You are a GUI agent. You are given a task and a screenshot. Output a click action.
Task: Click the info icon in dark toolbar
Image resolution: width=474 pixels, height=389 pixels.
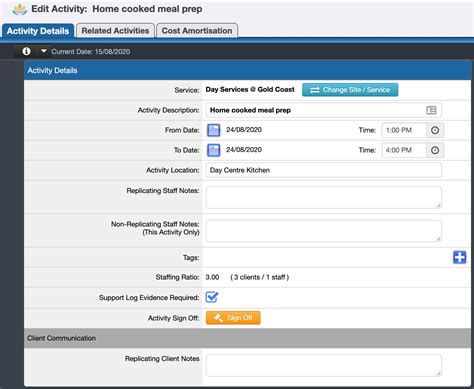pos(26,51)
